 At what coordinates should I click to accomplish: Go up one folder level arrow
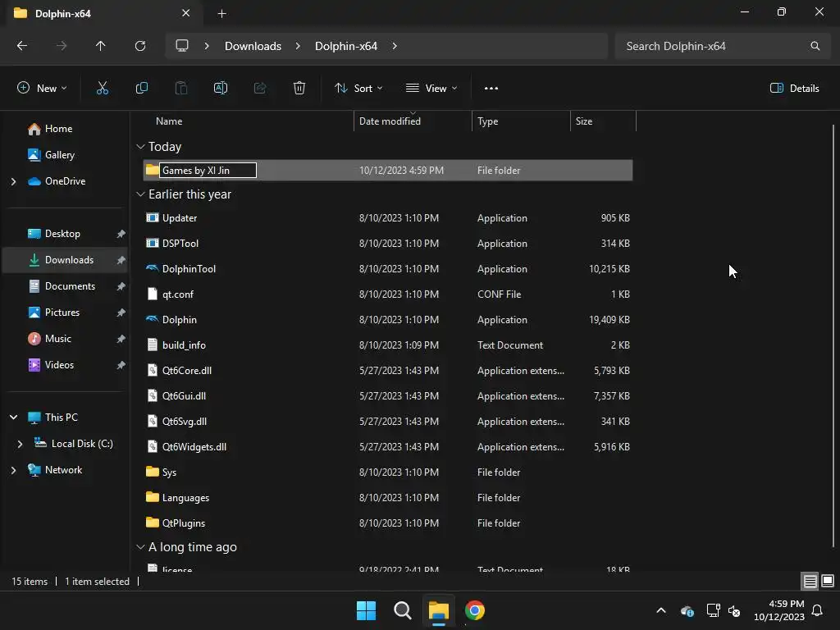(101, 46)
